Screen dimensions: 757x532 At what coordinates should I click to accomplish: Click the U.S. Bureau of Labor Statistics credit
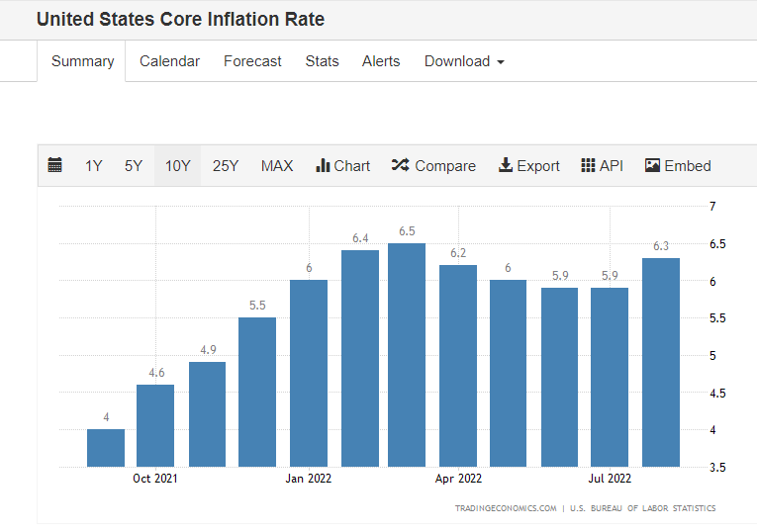pyautogui.click(x=642, y=508)
